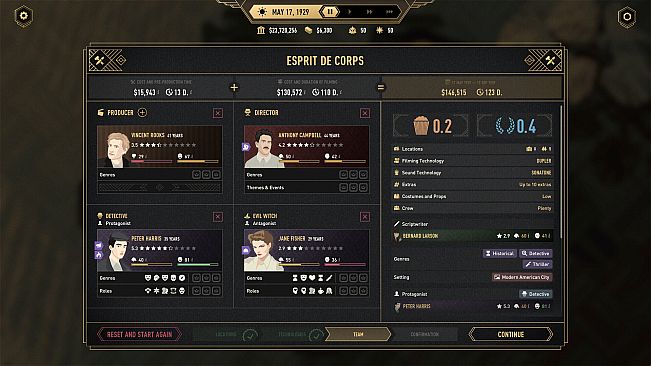Set fastest game speed arrows
651x366 pixels.
[x=389, y=12]
